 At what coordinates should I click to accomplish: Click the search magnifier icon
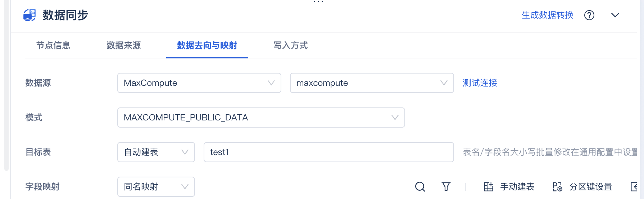click(x=420, y=187)
